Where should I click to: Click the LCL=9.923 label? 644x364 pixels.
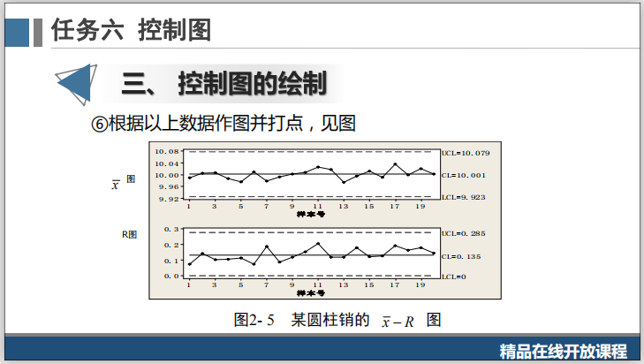click(x=463, y=198)
